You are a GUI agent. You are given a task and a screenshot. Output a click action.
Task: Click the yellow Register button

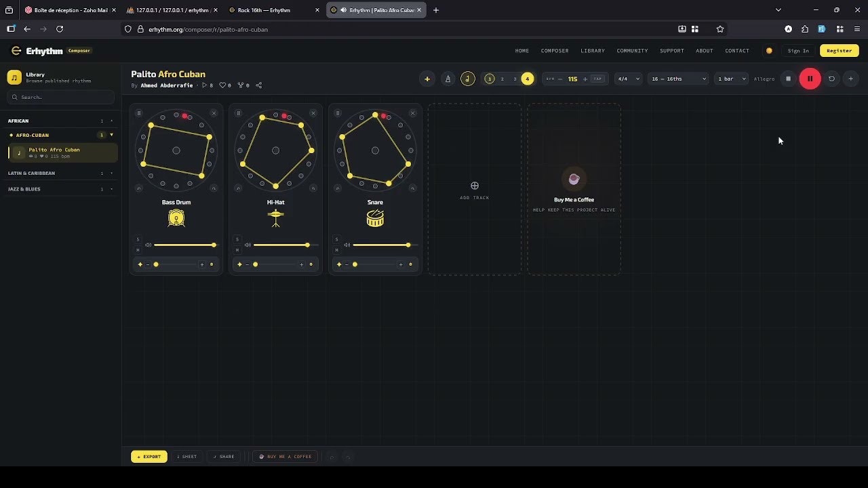pos(839,51)
